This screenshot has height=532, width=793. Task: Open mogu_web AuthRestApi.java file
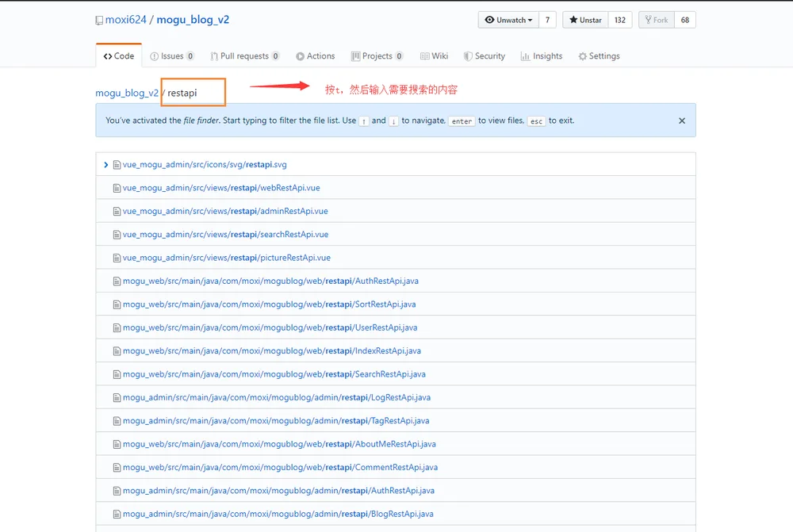(270, 281)
